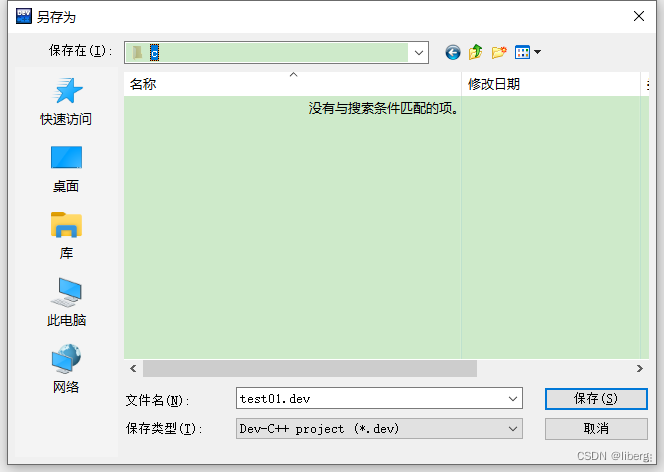
Task: Click the Dev-C++ title bar icon
Action: [23, 17]
